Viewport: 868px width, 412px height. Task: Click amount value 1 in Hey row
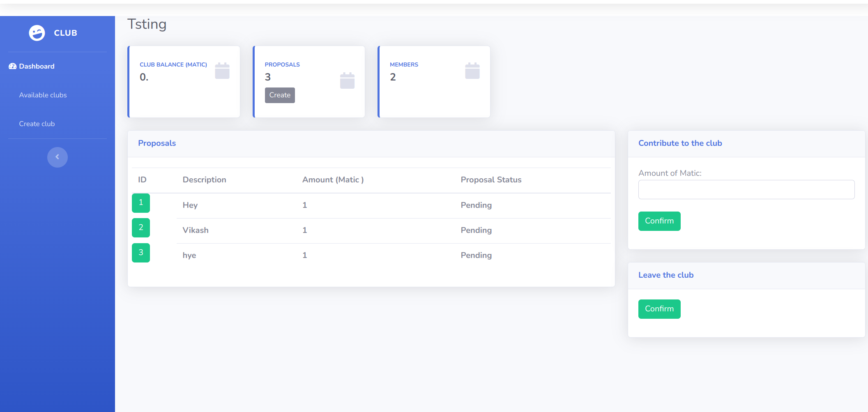click(305, 205)
